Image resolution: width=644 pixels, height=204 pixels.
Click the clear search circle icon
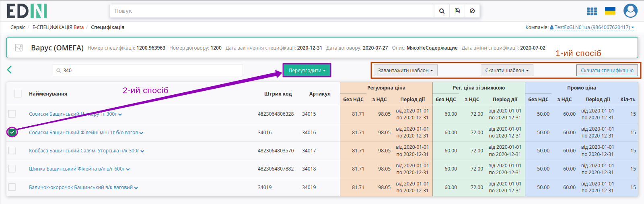click(472, 11)
